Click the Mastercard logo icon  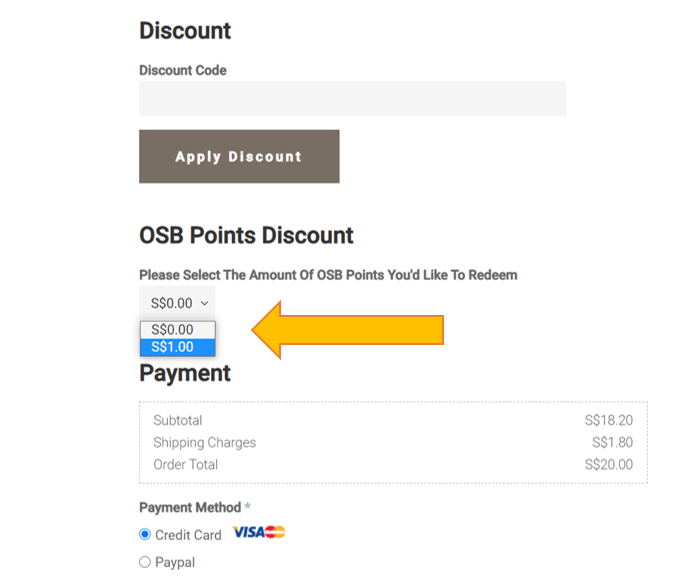coord(275,532)
